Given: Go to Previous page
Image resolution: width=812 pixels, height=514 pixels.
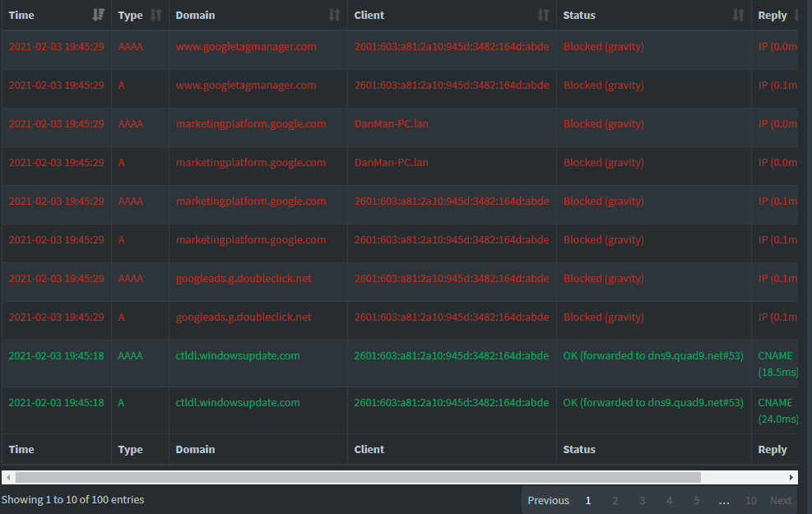Looking at the screenshot, I should pos(548,501).
